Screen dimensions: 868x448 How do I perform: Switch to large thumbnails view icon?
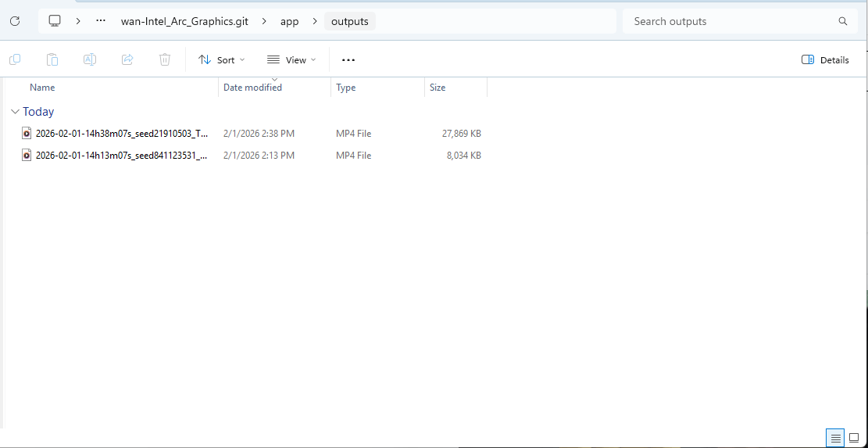coord(854,438)
